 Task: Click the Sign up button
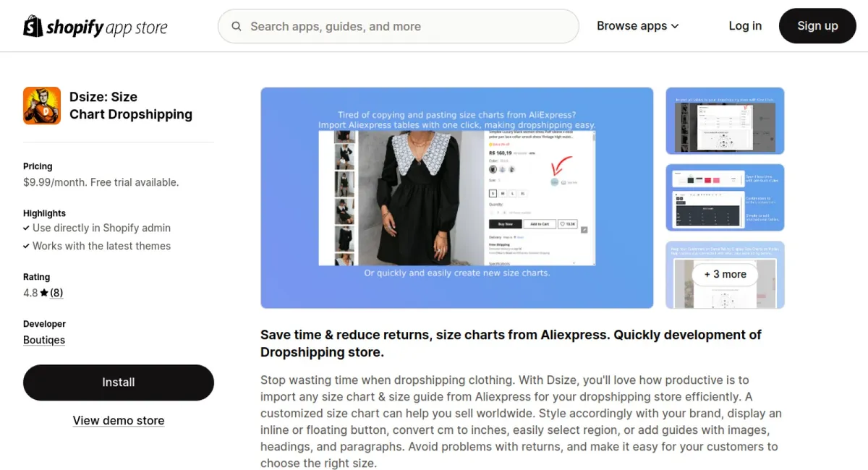(x=817, y=26)
